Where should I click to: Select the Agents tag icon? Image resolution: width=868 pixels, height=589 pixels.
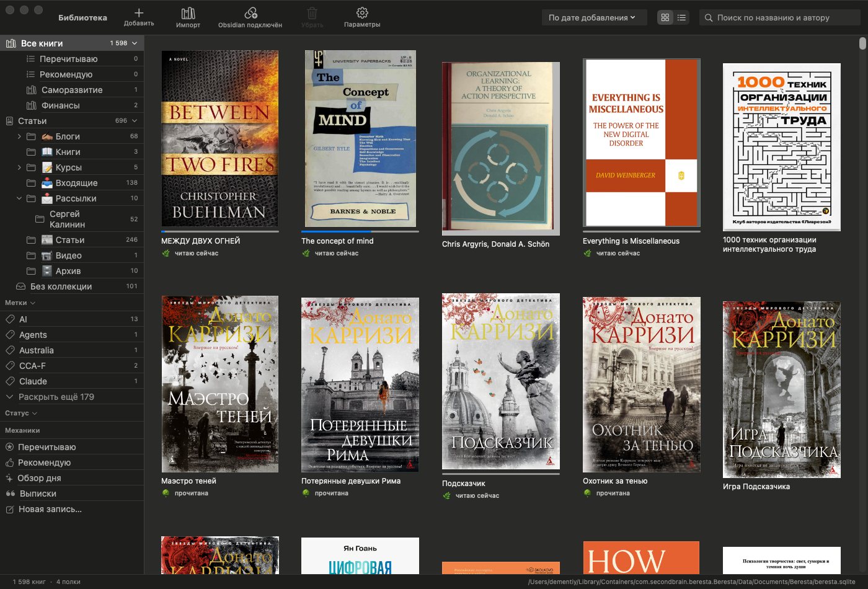(10, 335)
